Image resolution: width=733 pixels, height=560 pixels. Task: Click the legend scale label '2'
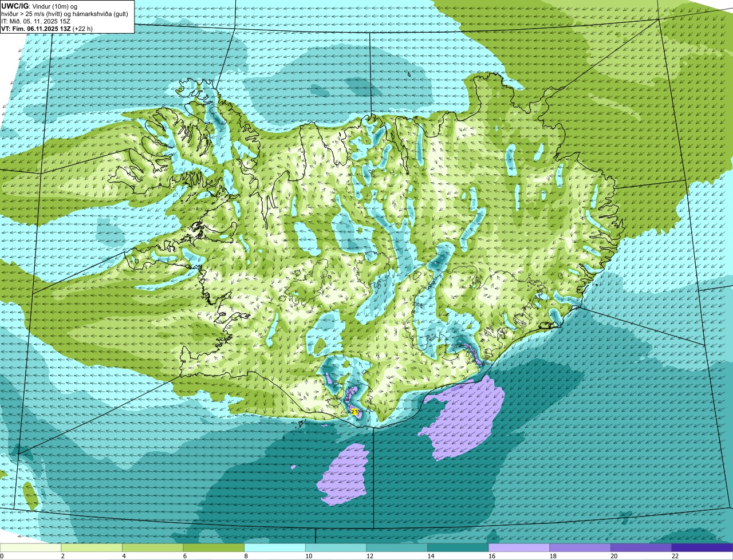point(62,556)
